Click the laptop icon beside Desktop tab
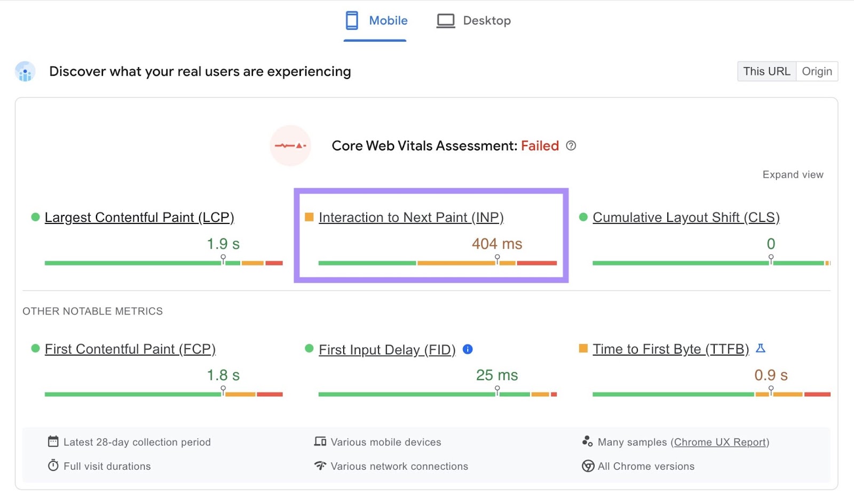 [x=445, y=20]
